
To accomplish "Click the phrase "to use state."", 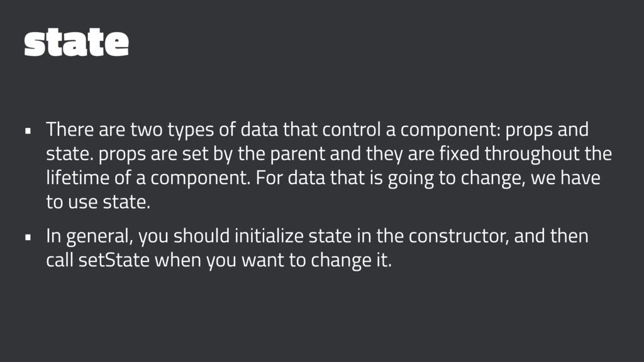I will [x=98, y=202].
